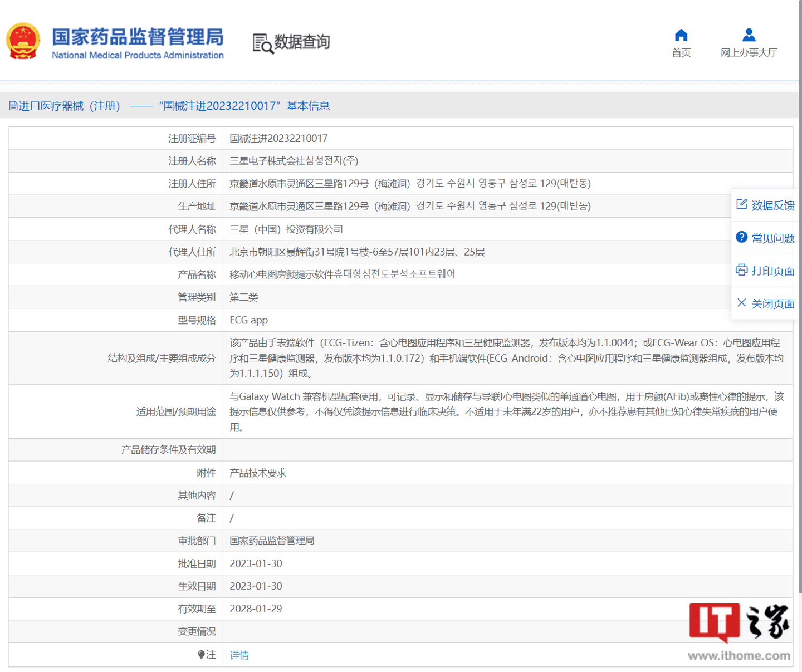Click the 关闭页面 X icon
Image resolution: width=802 pixels, height=672 pixels.
[x=741, y=303]
